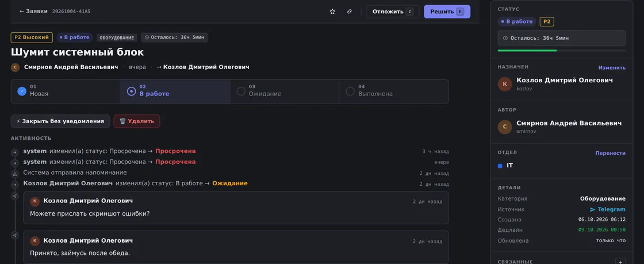The height and width of the screenshot is (264, 644).
Task: Click the Telegram source icon
Action: 592,209
